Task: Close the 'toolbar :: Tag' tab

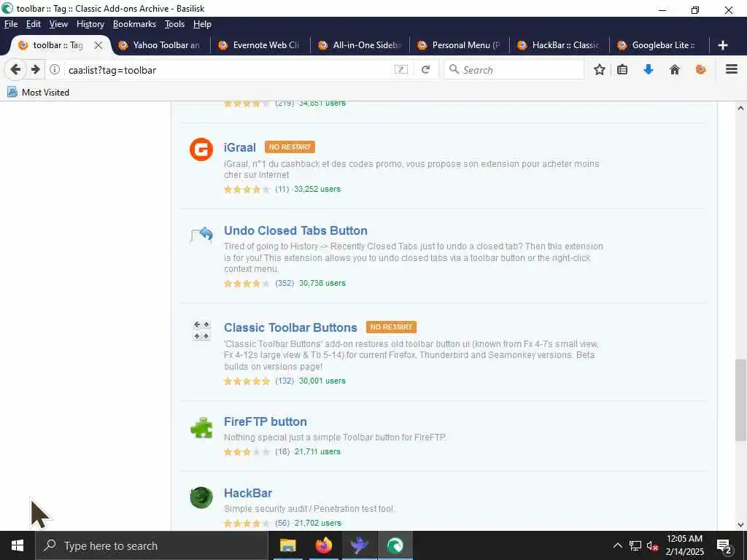Action: [x=98, y=45]
